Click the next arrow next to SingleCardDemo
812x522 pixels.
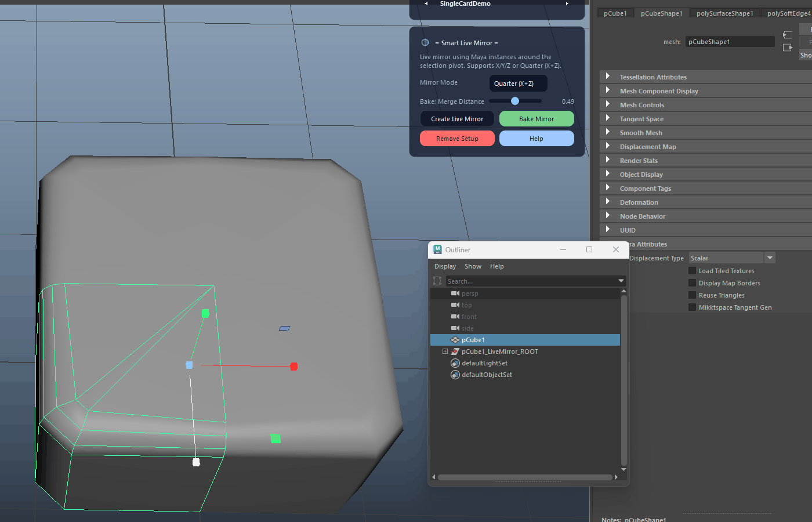click(x=567, y=3)
